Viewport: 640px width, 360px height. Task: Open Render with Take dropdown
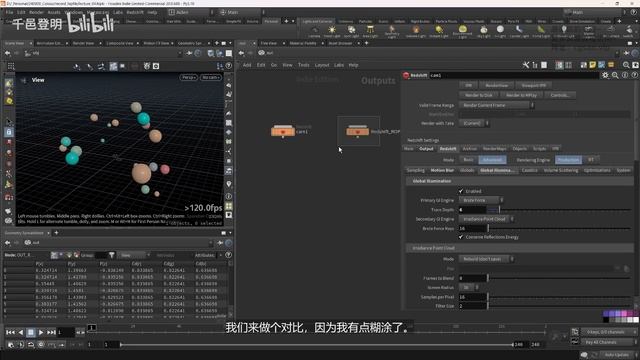[474, 123]
